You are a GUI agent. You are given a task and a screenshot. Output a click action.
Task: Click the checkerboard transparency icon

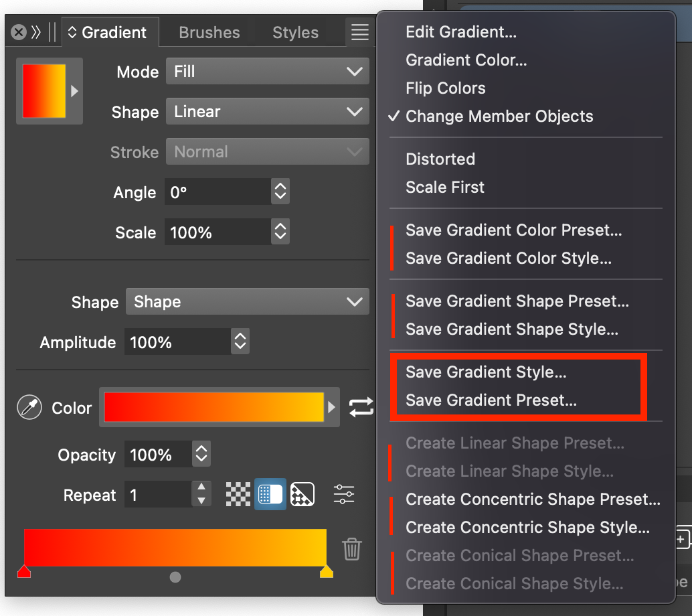coord(238,495)
